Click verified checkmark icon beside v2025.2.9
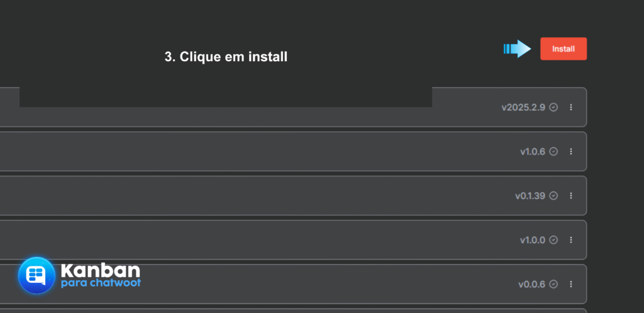This screenshot has height=313, width=644. [x=553, y=108]
